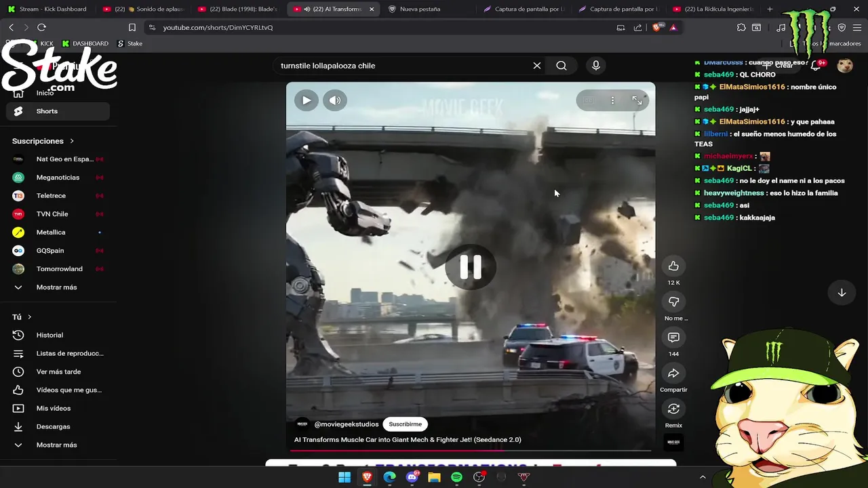Open the sidebar search panel icon in toolbar

[756, 27]
